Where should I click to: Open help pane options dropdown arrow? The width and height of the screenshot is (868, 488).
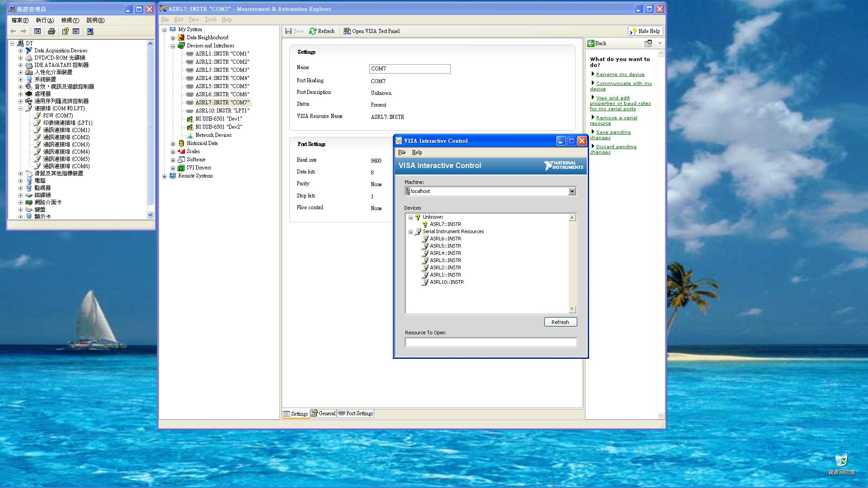(x=660, y=43)
